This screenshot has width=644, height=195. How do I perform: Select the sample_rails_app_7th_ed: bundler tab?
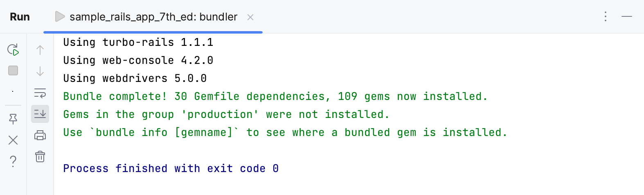(x=153, y=17)
